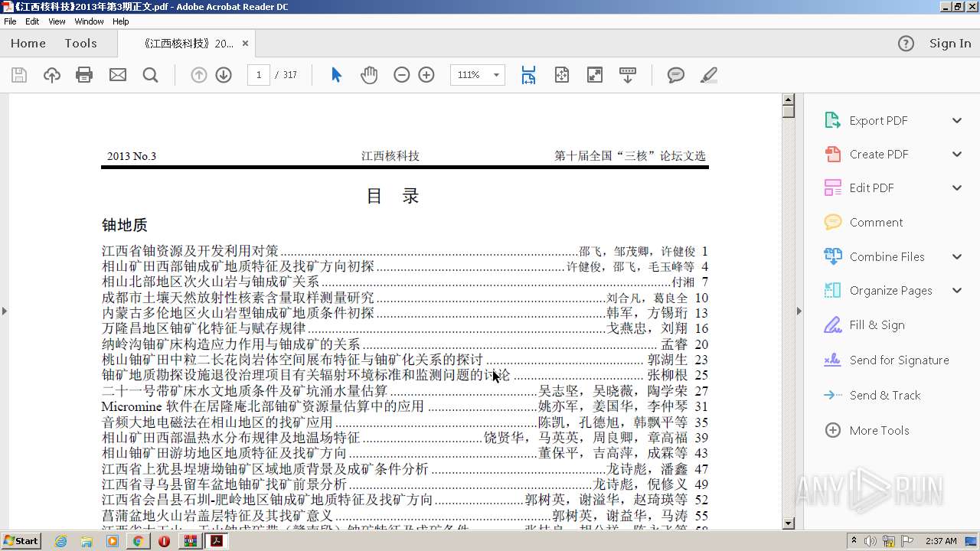This screenshot has width=980, height=551.
Task: Zoom out with minus icon
Action: [402, 75]
